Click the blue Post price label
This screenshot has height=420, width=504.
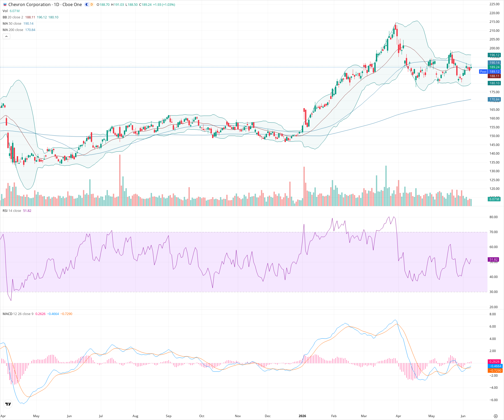pyautogui.click(x=483, y=71)
